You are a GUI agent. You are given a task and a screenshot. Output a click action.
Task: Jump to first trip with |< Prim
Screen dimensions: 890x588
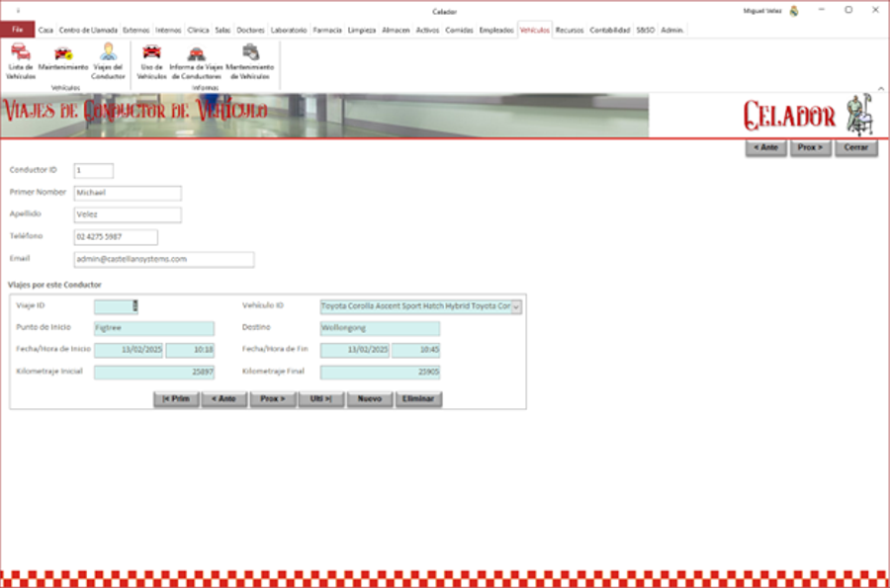point(176,399)
